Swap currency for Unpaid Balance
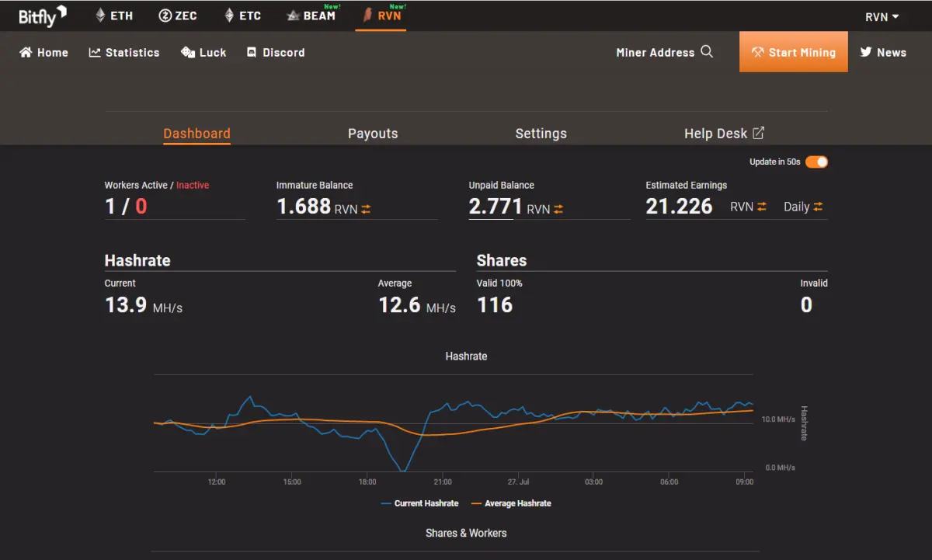 (x=558, y=209)
